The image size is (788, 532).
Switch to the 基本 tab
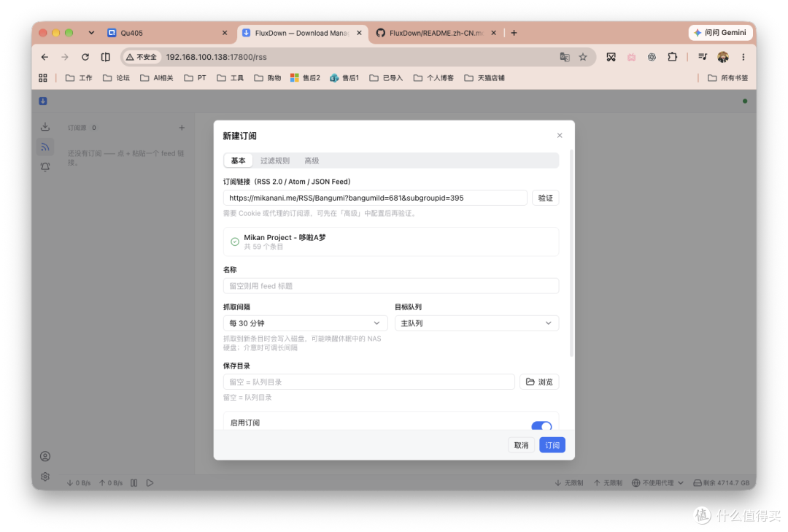tap(238, 161)
